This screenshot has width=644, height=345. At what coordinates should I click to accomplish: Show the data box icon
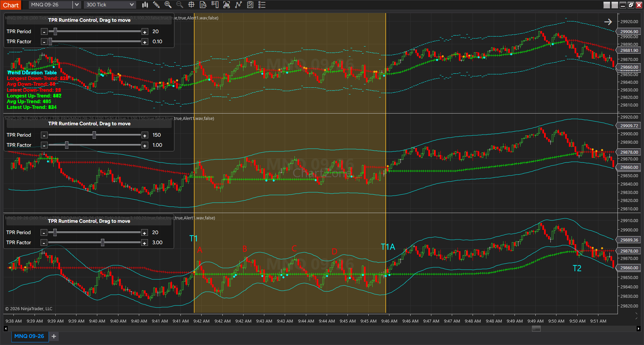pyautogui.click(x=203, y=5)
